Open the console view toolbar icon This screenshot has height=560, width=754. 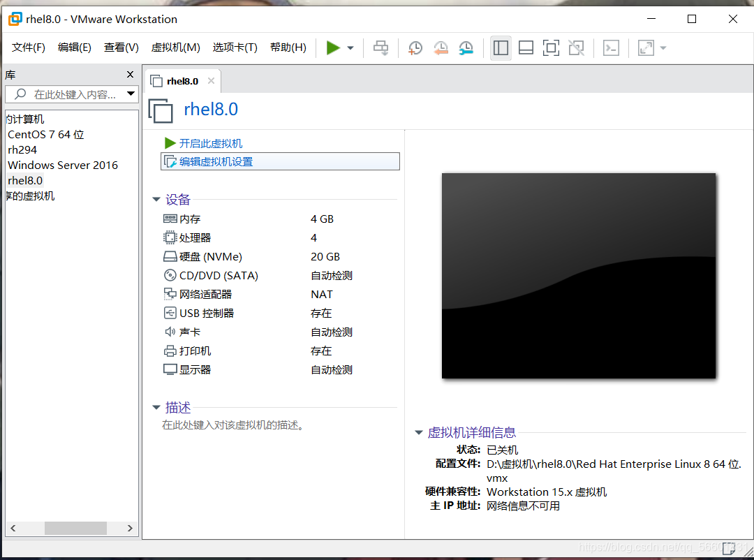(611, 47)
